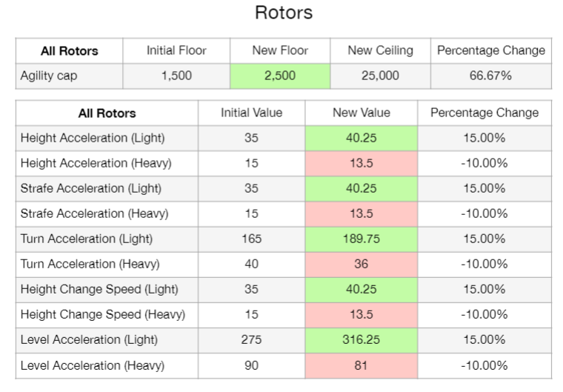Select the red Turn Acceleration (Heavy) value 36

(x=361, y=264)
